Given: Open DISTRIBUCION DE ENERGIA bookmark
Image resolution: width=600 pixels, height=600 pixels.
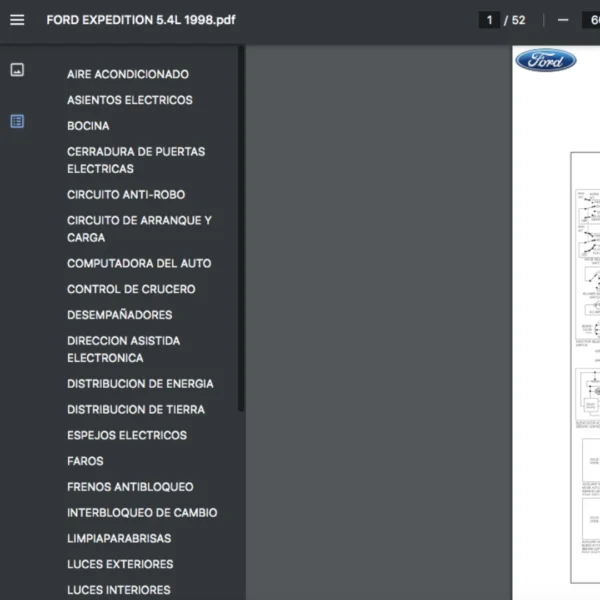Looking at the screenshot, I should (140, 384).
